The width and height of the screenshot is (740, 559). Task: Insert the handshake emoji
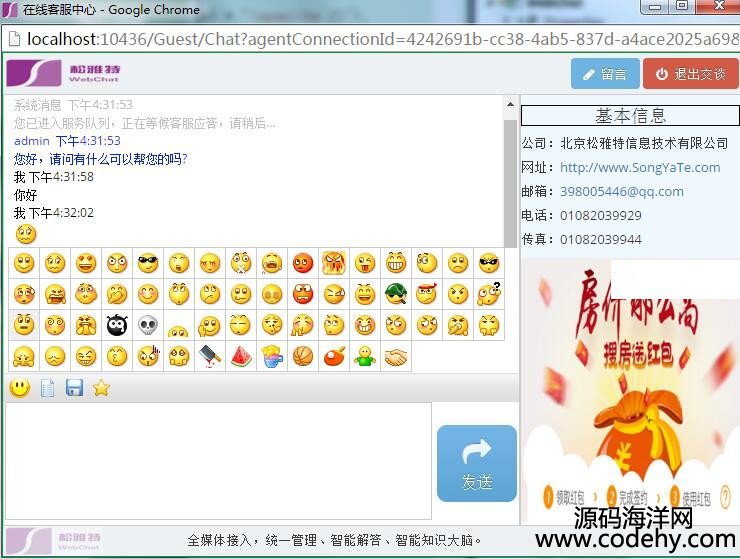coord(395,357)
